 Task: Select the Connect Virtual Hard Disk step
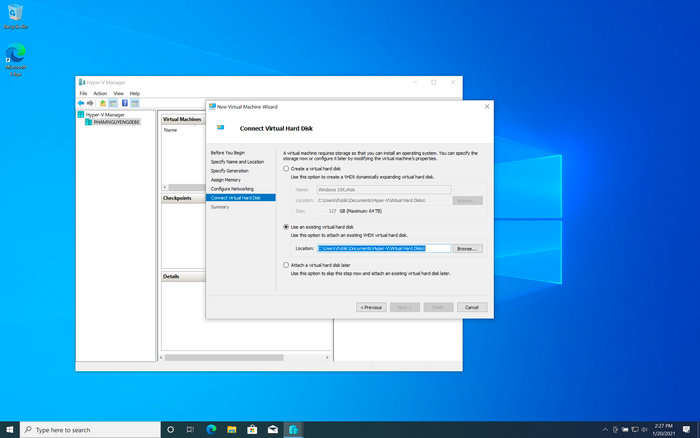pyautogui.click(x=241, y=197)
